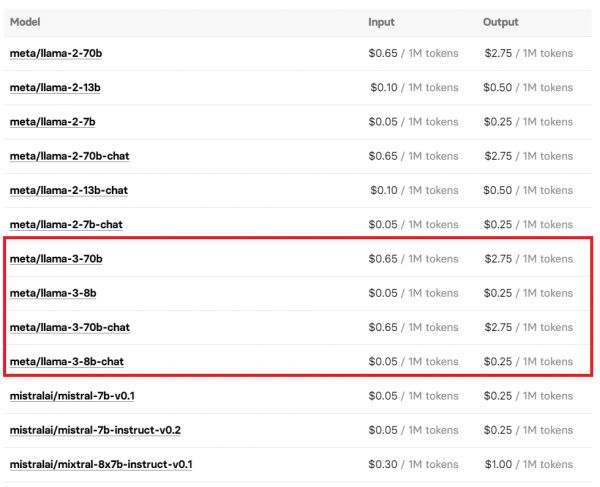This screenshot has height=487, width=600.
Task: Click the Output column header
Action: coord(500,22)
